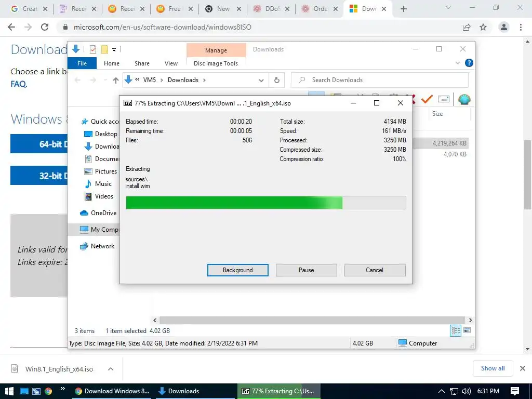The width and height of the screenshot is (532, 399).
Task: Click the 64-bit Download button
Action: pyautogui.click(x=38, y=144)
